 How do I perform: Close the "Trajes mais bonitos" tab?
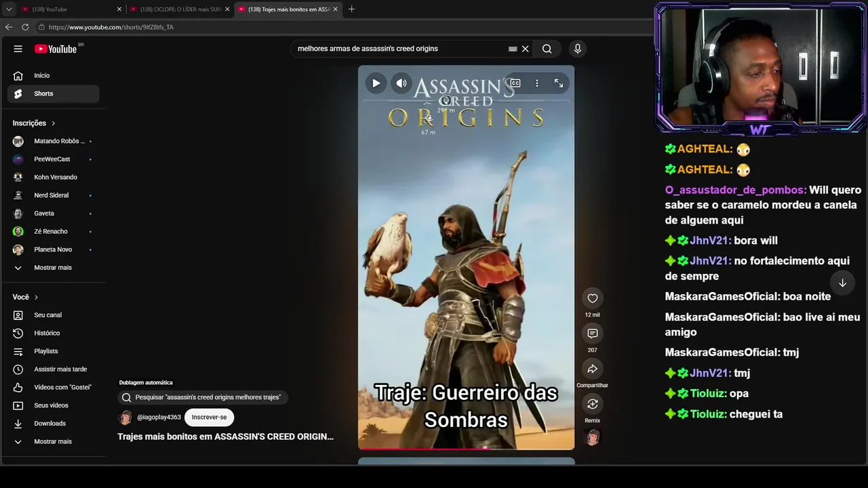tap(335, 9)
